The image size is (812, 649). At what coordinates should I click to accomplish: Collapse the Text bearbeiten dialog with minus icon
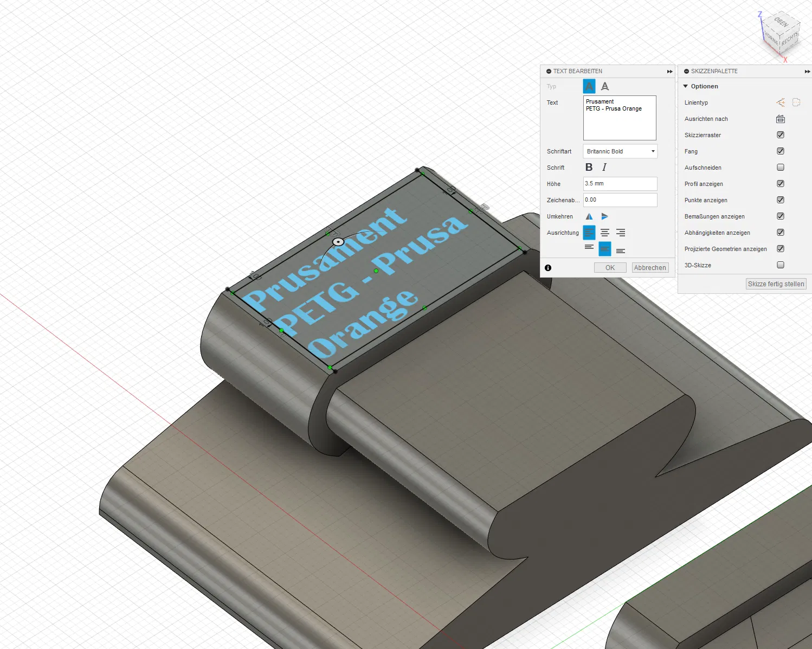549,71
